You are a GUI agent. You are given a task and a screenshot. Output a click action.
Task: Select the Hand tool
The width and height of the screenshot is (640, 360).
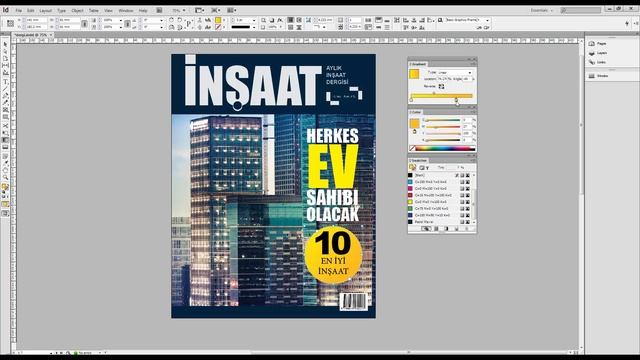tap(5, 170)
